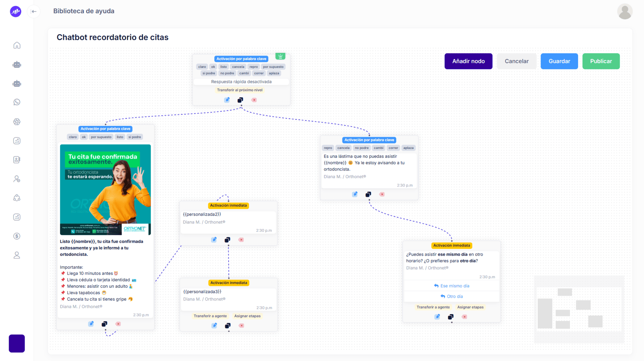Select the 'Ese mismo día' quick reply
644x361 pixels.
coord(452,286)
